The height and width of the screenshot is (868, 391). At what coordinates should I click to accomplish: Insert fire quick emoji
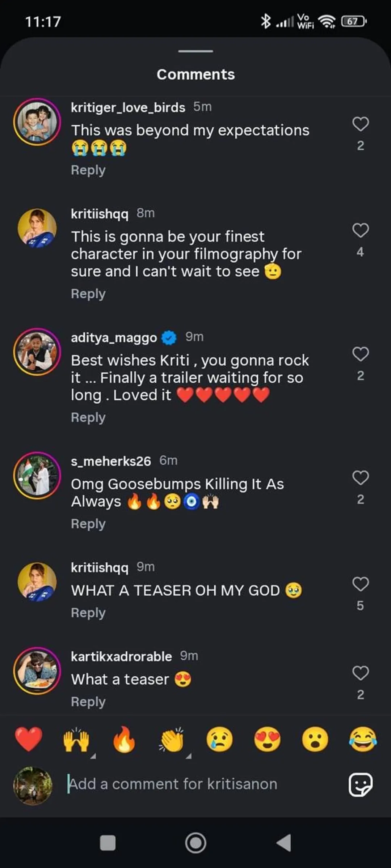[x=124, y=740]
